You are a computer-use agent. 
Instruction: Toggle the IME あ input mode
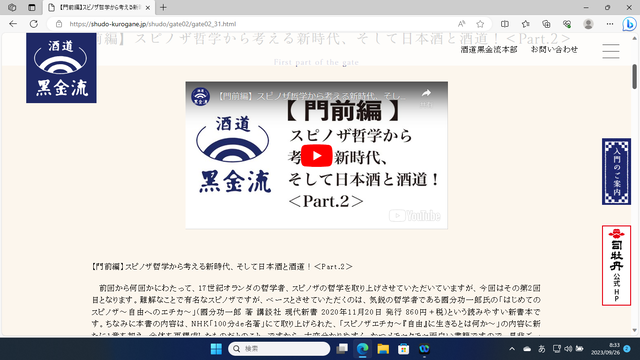click(542, 349)
